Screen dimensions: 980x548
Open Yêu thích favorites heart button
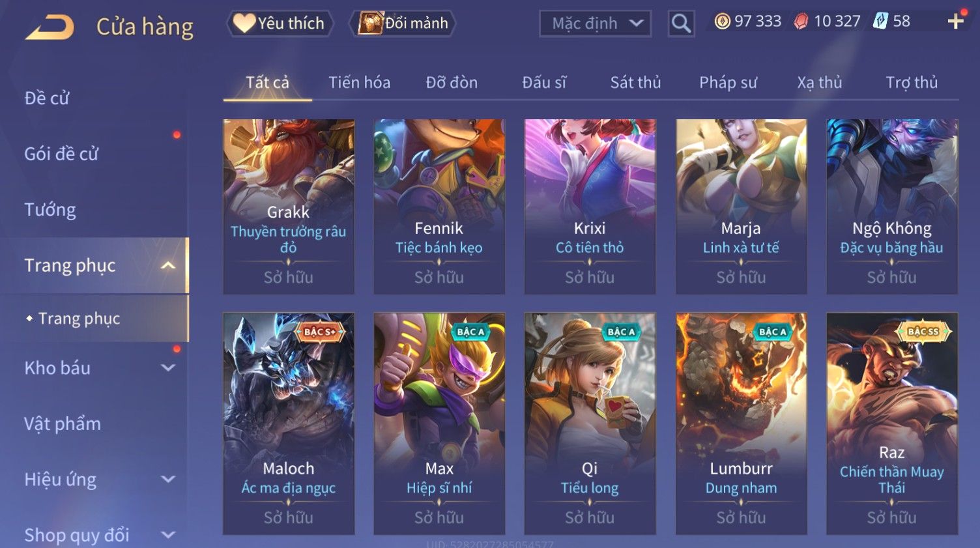click(x=280, y=23)
